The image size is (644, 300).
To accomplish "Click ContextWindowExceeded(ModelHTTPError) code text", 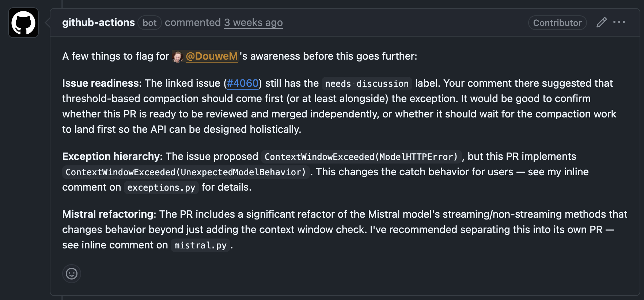I will point(361,157).
